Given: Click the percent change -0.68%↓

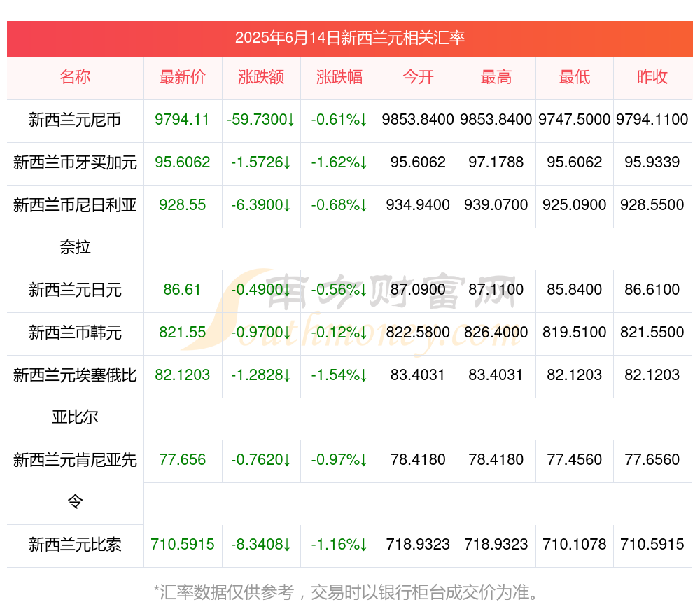Looking at the screenshot, I should coord(339,205).
